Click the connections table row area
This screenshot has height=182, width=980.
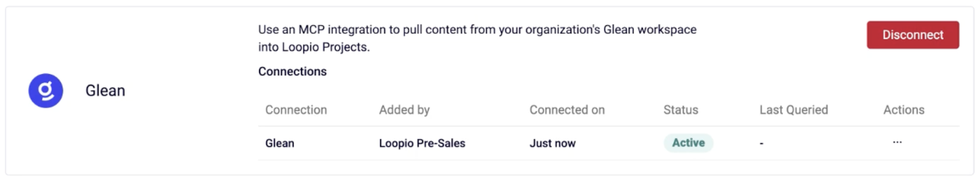click(x=608, y=143)
